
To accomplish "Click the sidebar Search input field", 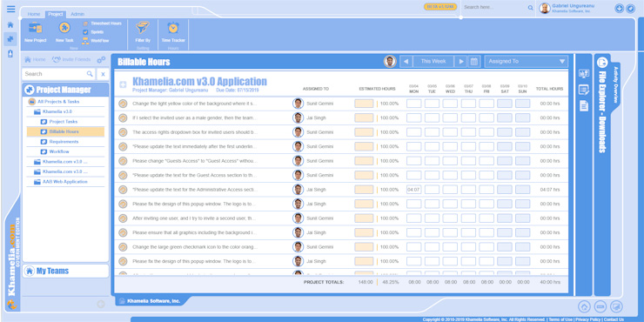I will point(58,74).
